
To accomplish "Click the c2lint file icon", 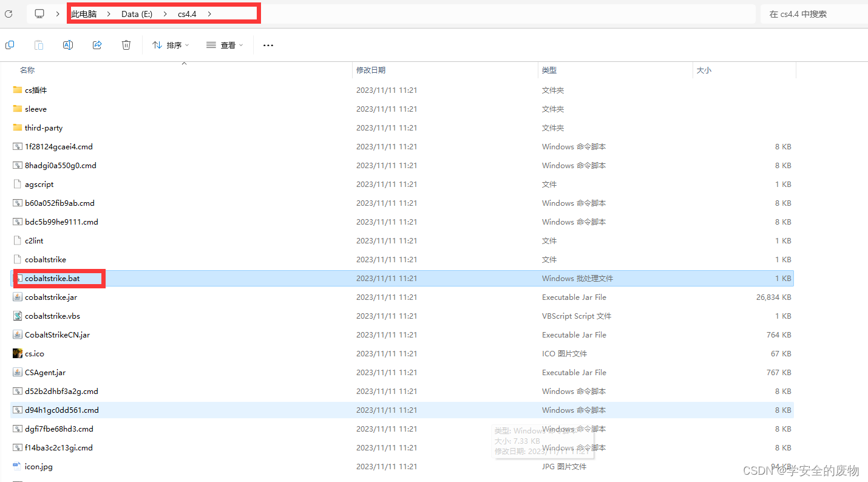I will pyautogui.click(x=17, y=240).
